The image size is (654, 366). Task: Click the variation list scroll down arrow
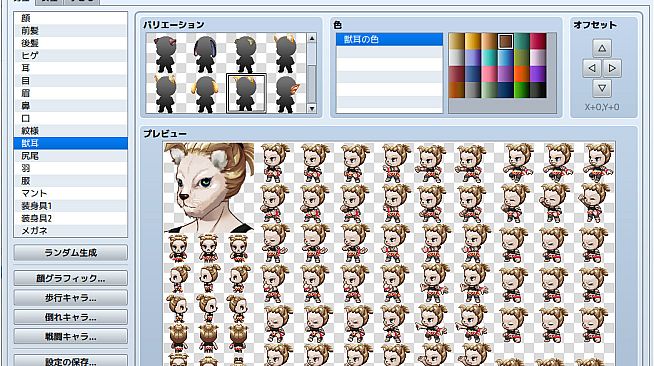point(312,108)
